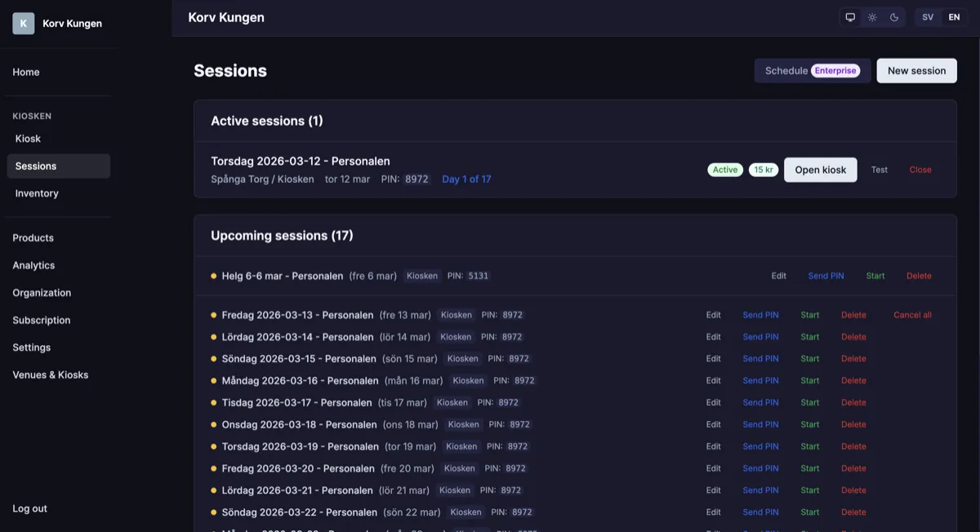
Task: Switch to light theme sun icon
Action: tap(872, 17)
